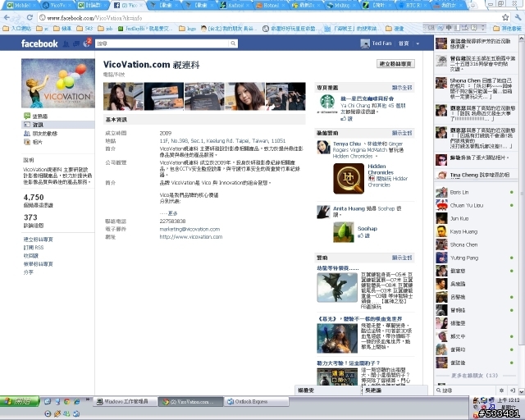Click the Soohap app icon
525x420 pixels.
click(344, 232)
